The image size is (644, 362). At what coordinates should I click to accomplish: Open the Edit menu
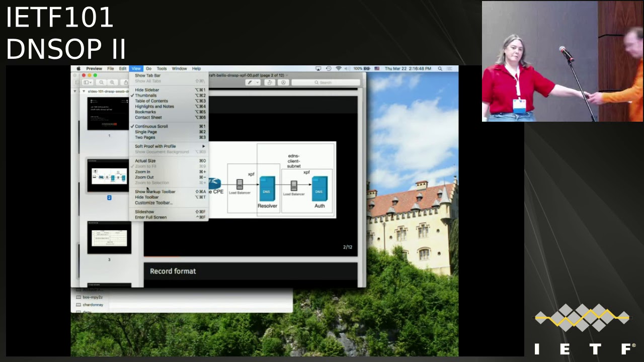click(x=123, y=68)
